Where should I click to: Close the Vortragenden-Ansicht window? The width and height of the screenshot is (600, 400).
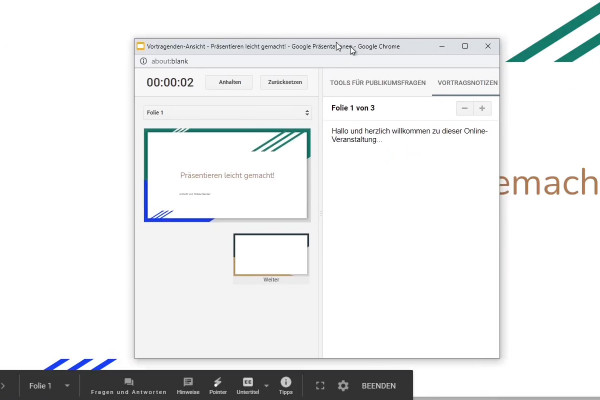pos(488,46)
